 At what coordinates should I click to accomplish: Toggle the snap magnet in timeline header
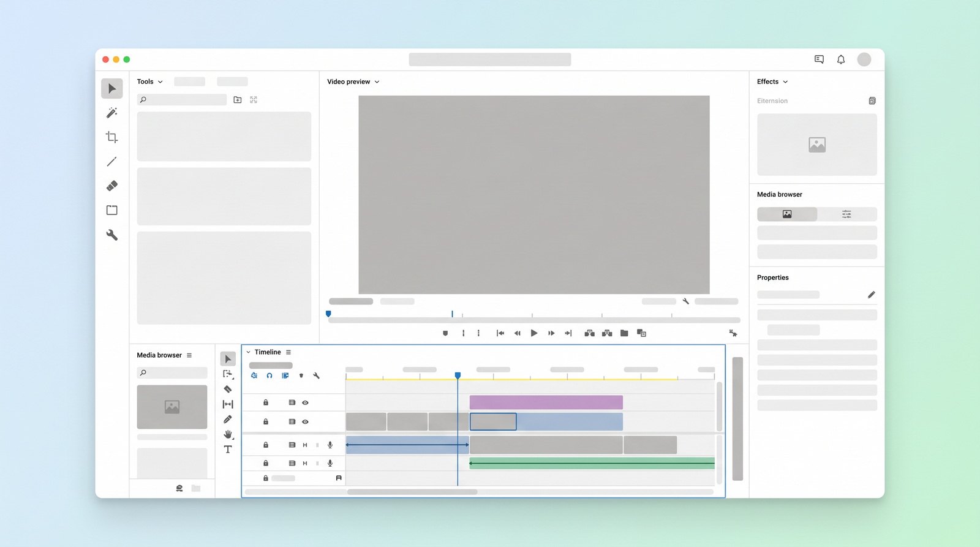point(269,375)
